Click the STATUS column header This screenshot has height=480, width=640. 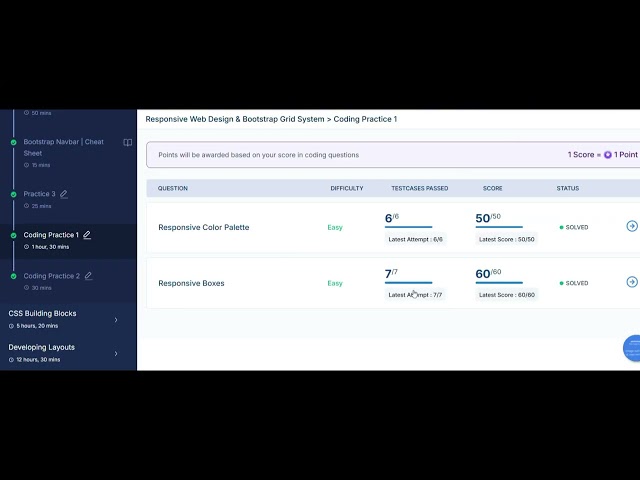pyautogui.click(x=568, y=188)
